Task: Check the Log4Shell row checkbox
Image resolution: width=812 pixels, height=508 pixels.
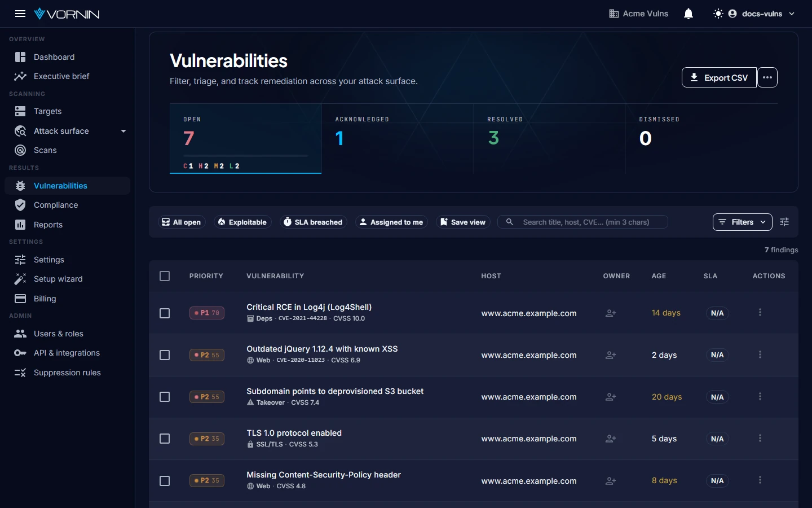Action: [165, 313]
